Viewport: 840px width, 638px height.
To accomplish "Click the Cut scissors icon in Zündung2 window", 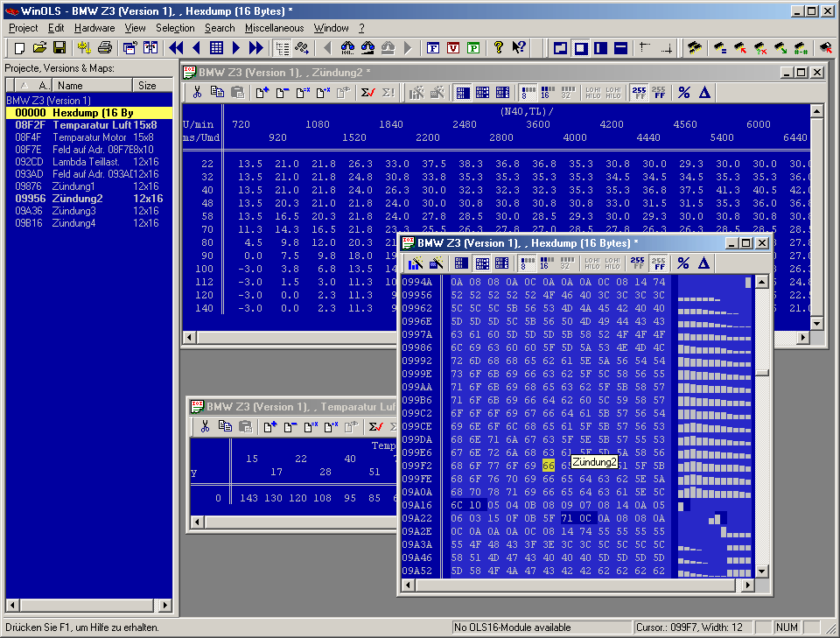I will point(198,92).
